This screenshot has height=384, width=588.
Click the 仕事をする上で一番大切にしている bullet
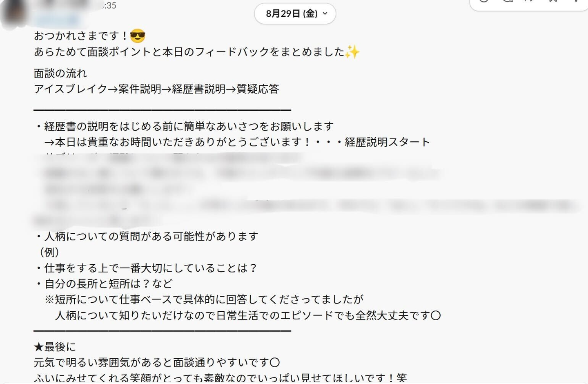point(147,268)
